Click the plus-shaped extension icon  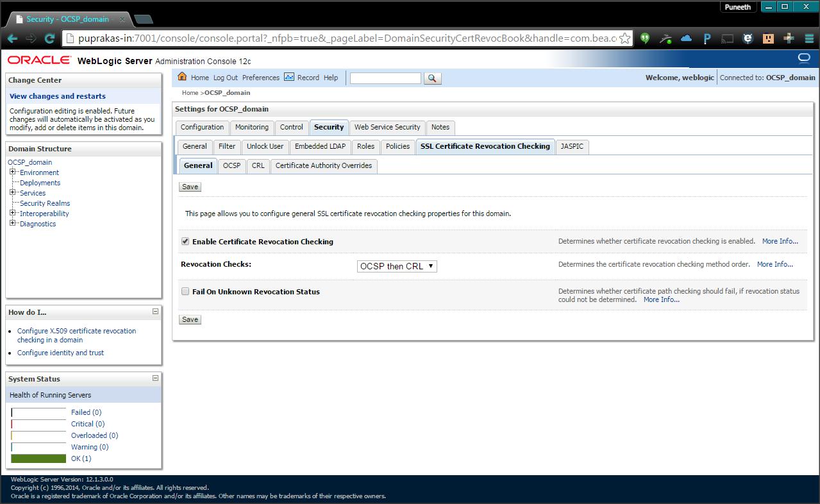click(789, 38)
